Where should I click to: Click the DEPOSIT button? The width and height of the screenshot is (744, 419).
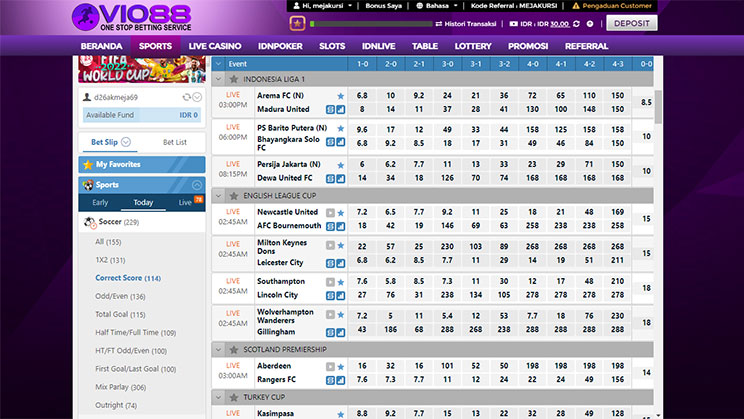pos(632,23)
